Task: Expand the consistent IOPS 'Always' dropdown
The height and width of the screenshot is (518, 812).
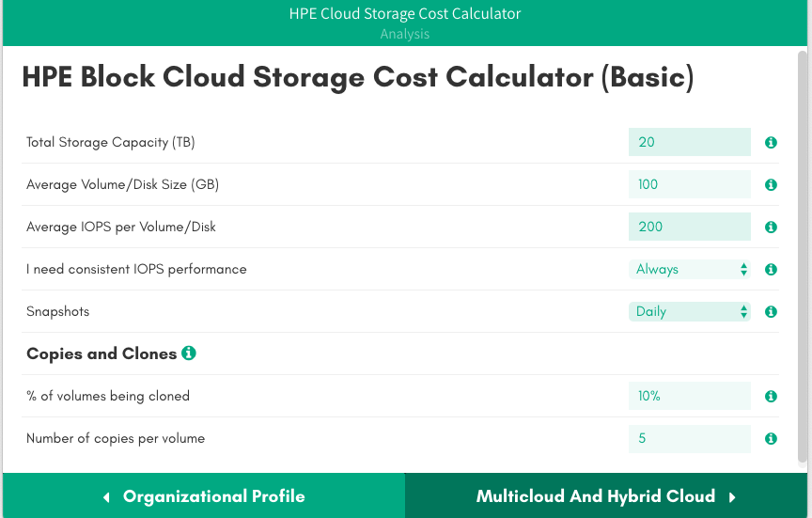Action: coord(690,270)
